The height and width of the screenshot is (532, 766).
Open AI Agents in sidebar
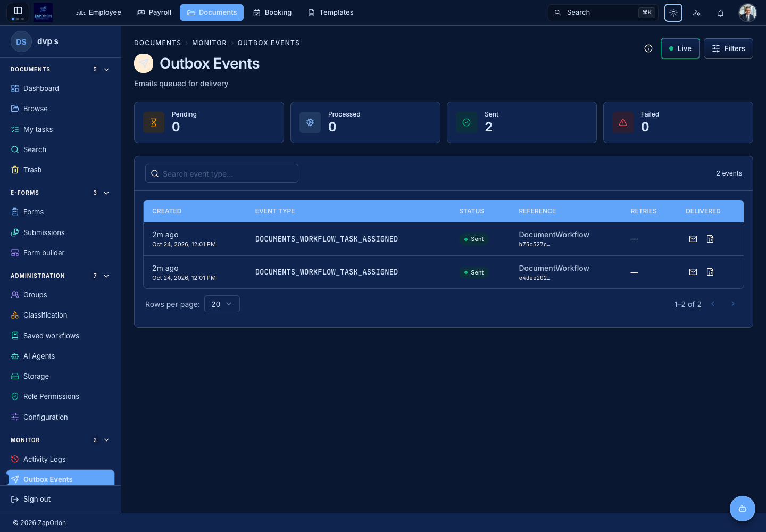point(60,356)
